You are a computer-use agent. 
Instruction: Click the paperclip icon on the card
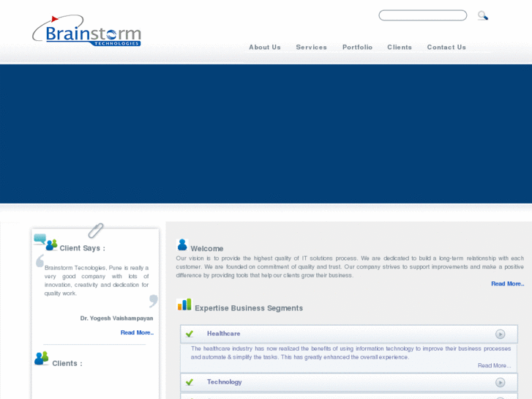96,231
